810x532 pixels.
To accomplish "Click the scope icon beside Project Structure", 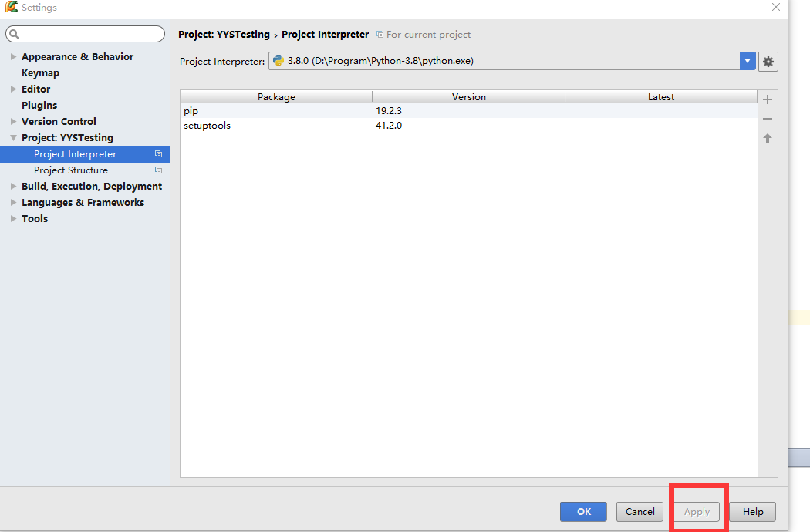I will tap(159, 170).
